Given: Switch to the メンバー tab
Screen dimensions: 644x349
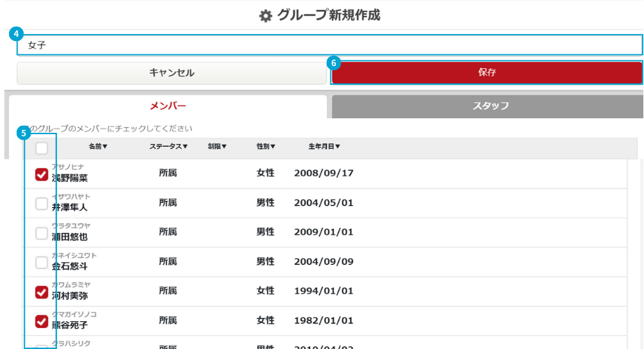Looking at the screenshot, I should (x=168, y=106).
